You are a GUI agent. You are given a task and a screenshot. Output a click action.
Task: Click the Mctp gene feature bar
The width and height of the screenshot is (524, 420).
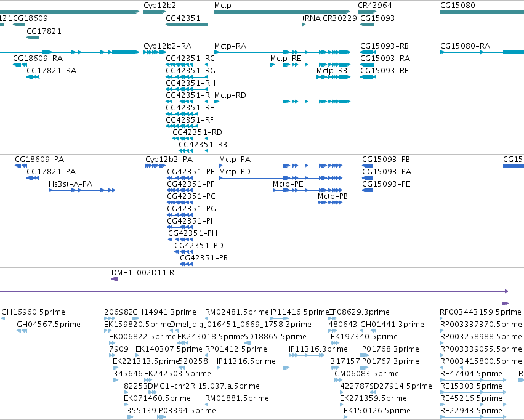[x=282, y=12]
